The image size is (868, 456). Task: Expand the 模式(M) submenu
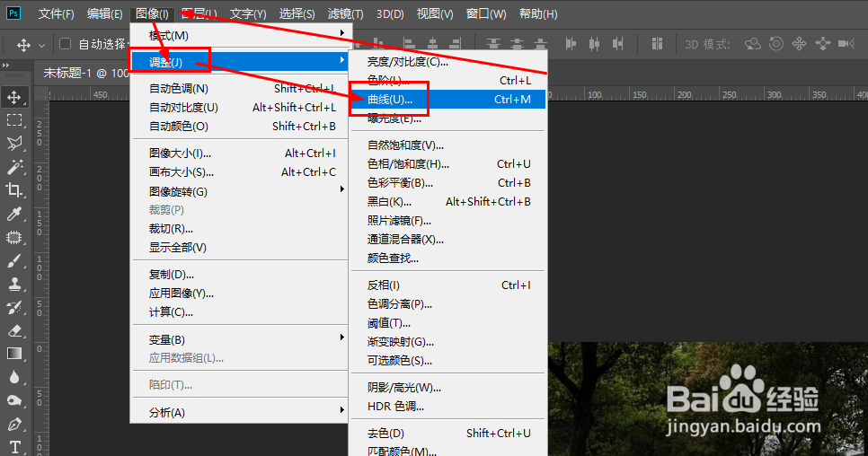(239, 35)
